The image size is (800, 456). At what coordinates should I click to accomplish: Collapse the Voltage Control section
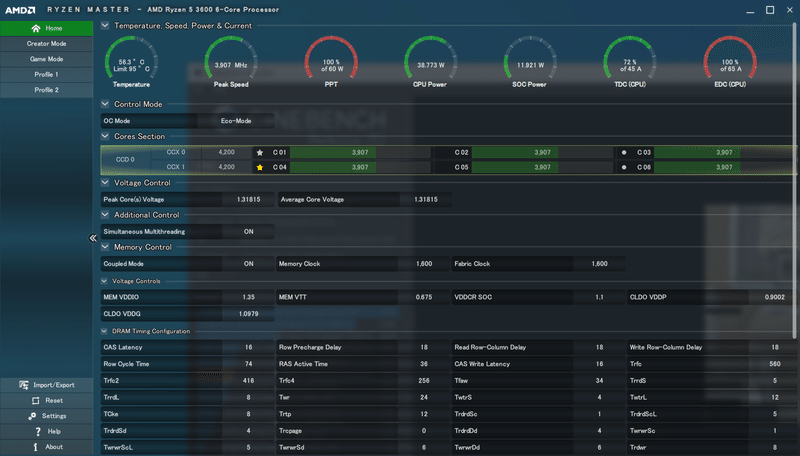105,183
